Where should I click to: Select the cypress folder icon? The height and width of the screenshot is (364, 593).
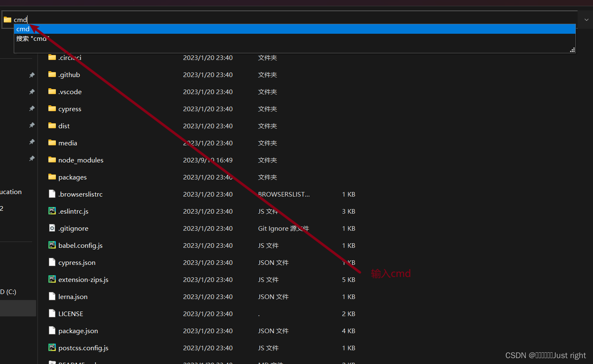tap(52, 109)
